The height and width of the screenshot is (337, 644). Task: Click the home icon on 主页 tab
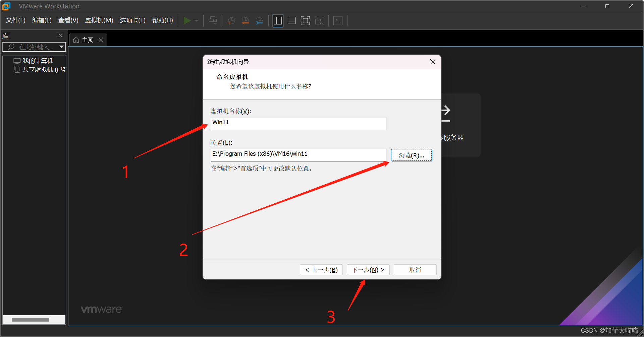coord(76,40)
